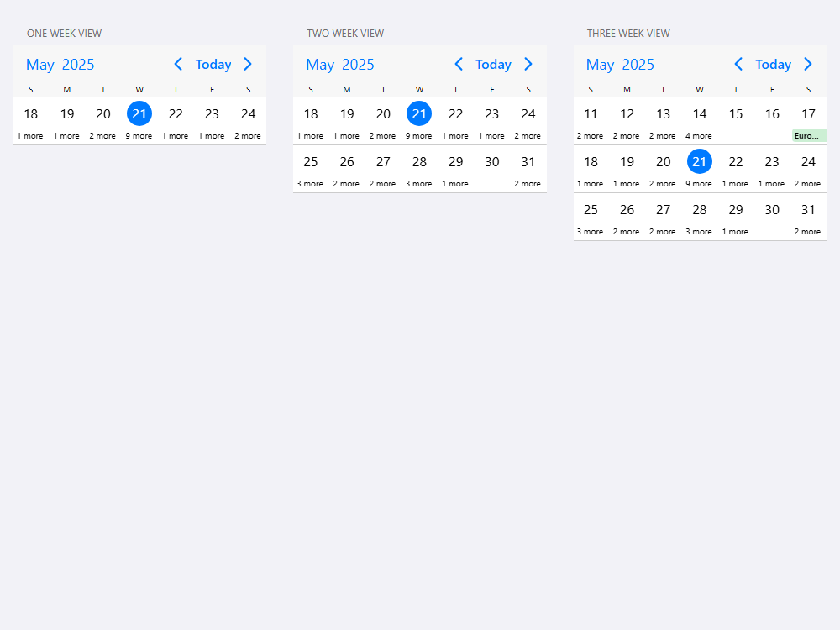The height and width of the screenshot is (630, 840).
Task: Show 3 more under day 25, two week view
Action: [310, 184]
